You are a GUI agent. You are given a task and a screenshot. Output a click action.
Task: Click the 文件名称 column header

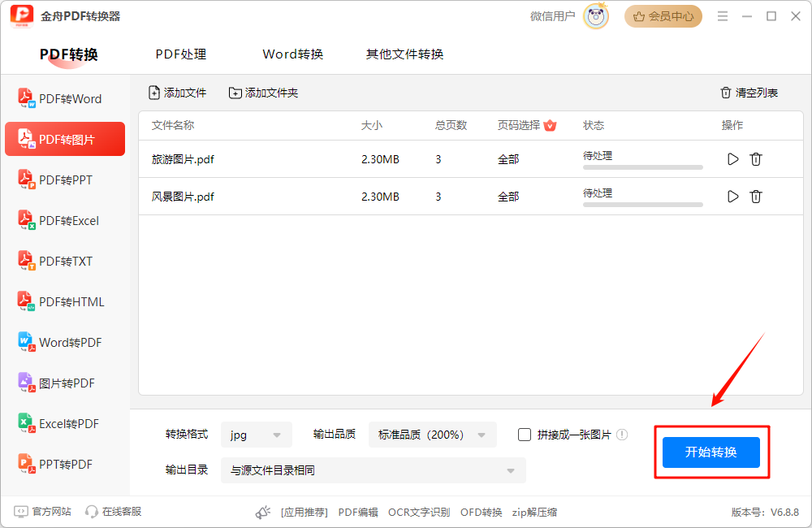pos(173,125)
